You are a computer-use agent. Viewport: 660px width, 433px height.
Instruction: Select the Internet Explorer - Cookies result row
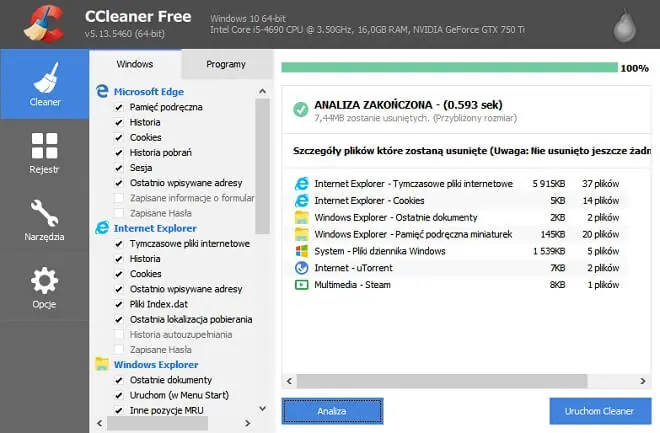(457, 200)
